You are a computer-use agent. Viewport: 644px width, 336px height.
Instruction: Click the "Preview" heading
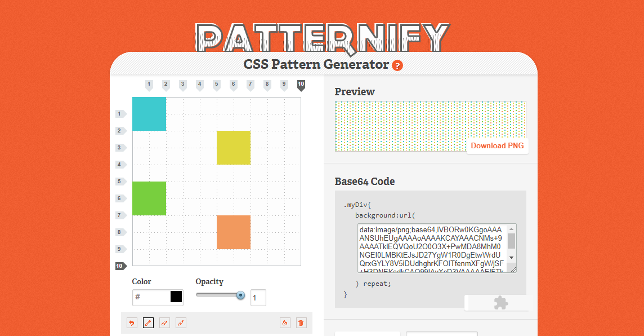355,92
